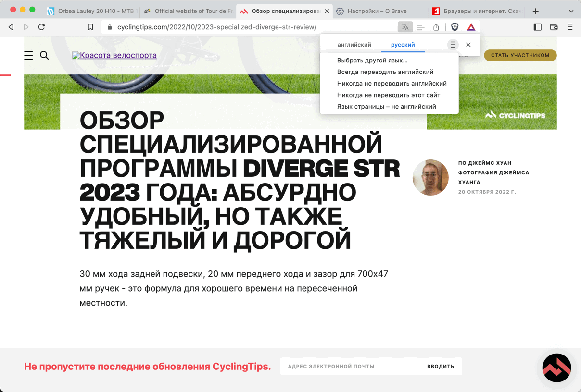This screenshot has width=581, height=392.
Task: Click the author portrait photo
Action: 430,177
